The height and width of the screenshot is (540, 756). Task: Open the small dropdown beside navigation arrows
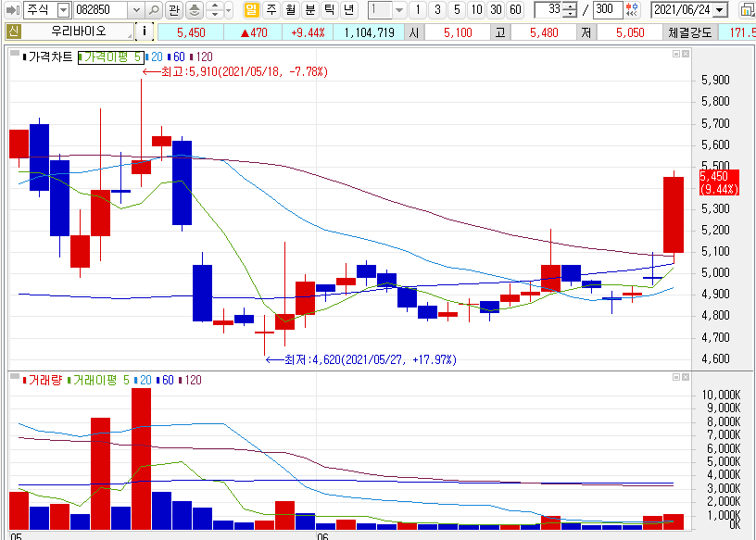click(229, 9)
